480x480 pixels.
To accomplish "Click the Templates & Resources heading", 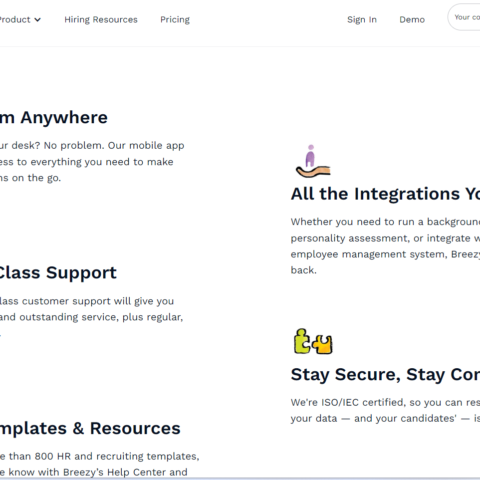I will 90,428.
